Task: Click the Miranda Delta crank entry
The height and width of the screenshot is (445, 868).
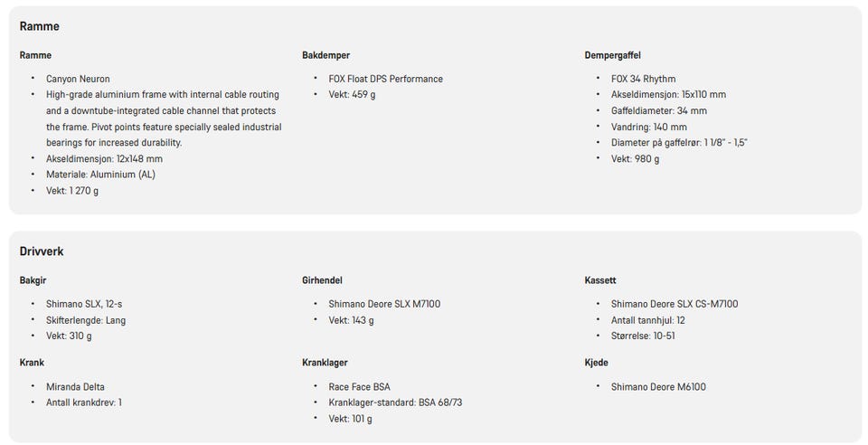Action: point(75,387)
